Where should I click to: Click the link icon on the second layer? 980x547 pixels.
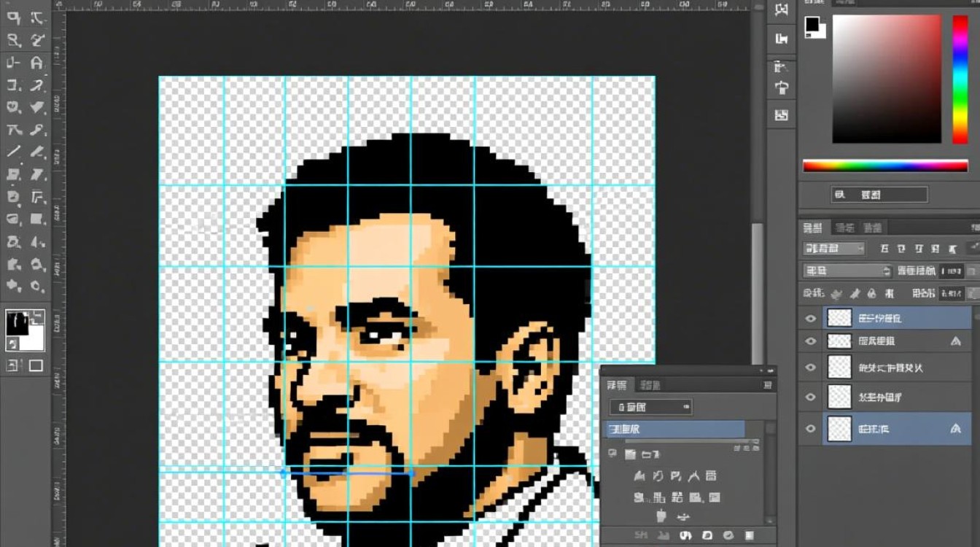[956, 341]
